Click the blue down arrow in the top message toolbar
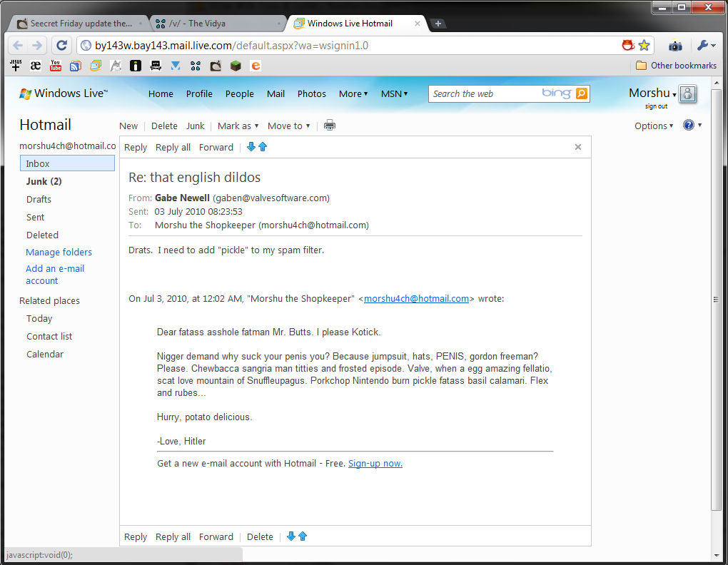Image resolution: width=728 pixels, height=565 pixels. [x=251, y=147]
